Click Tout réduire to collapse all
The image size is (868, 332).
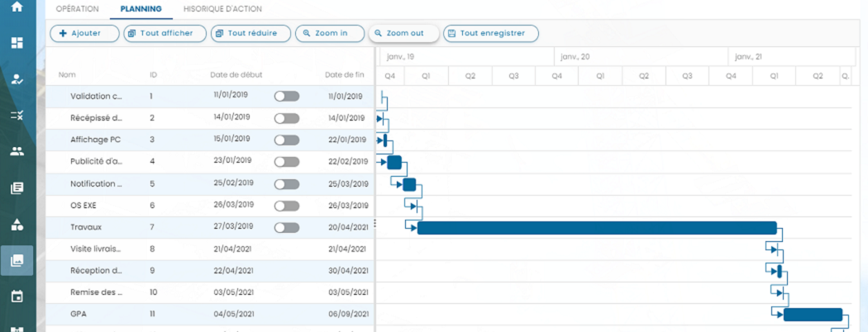click(x=251, y=33)
